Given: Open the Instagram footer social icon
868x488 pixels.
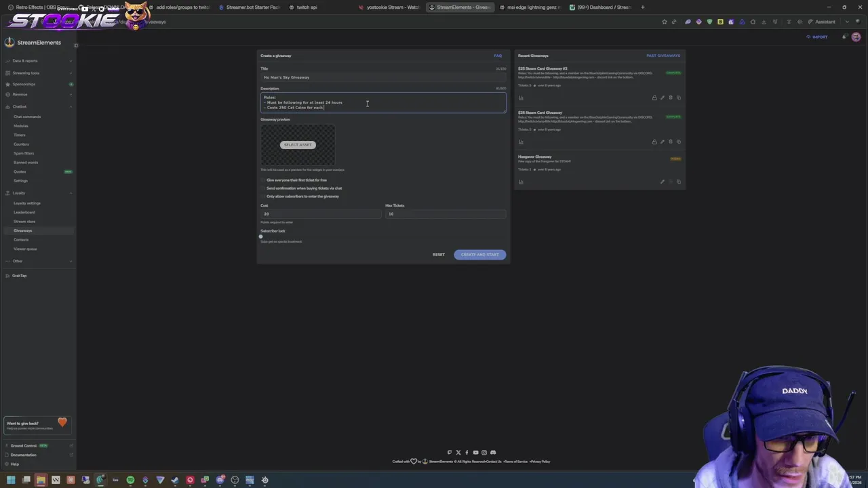Looking at the screenshot, I should tap(484, 452).
